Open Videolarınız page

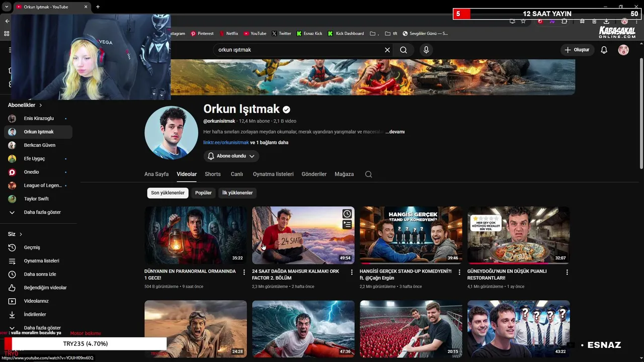[38, 301]
